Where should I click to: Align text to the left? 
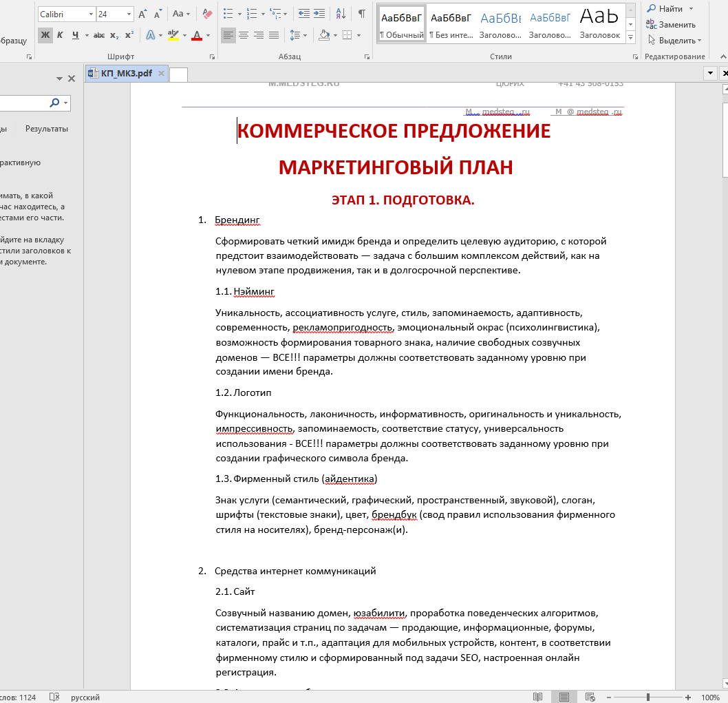click(228, 35)
